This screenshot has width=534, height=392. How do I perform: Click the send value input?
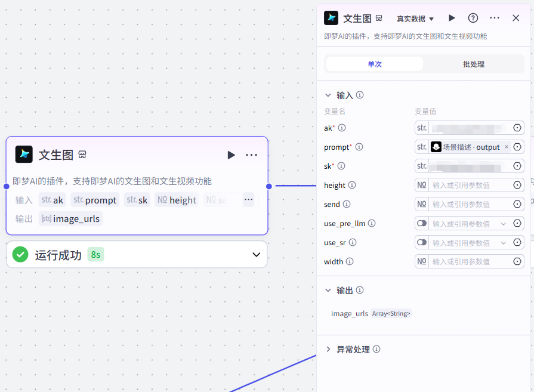click(x=470, y=204)
